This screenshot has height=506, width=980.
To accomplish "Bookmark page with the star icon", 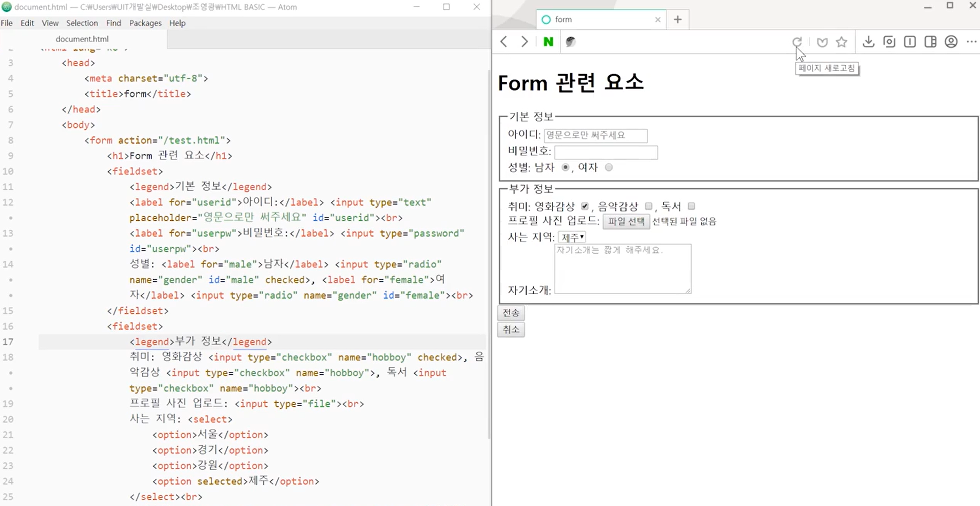I will click(842, 41).
